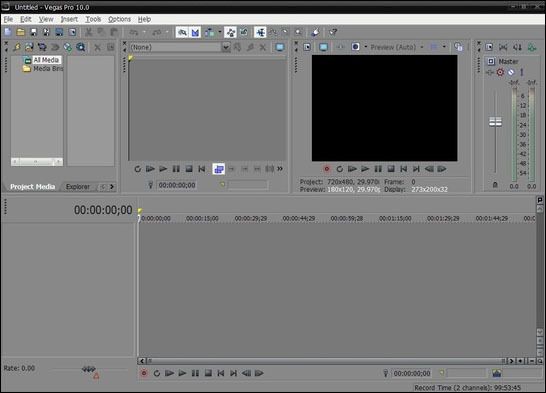
Task: Select the Media Bins folder
Action: (x=48, y=69)
